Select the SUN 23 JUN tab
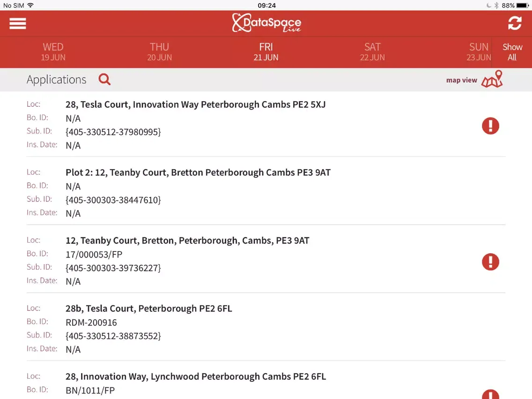The height and width of the screenshot is (399, 532). click(x=479, y=52)
